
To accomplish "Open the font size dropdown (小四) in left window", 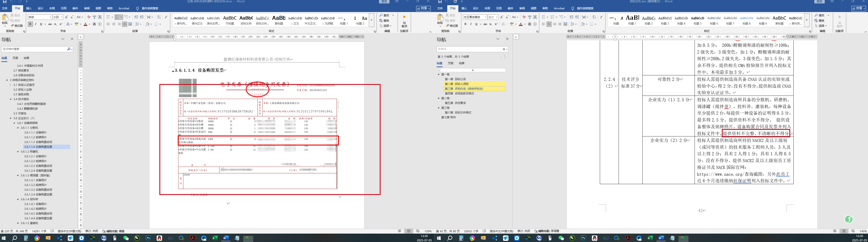I will (x=61, y=17).
